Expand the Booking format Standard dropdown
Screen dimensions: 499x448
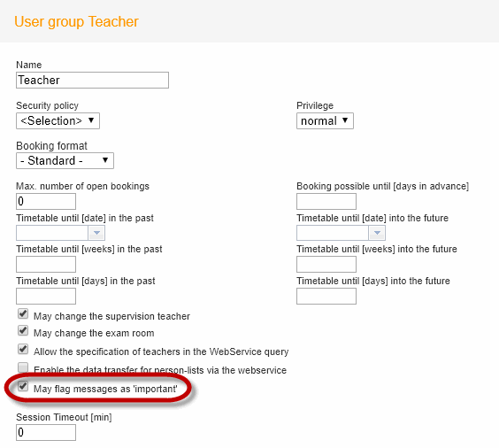pyautogui.click(x=65, y=160)
